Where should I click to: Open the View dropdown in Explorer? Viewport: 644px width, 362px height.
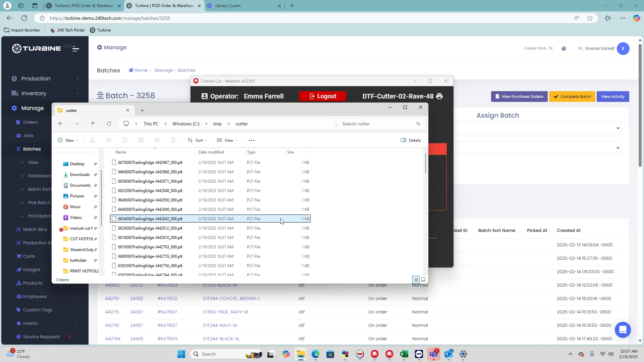pos(227,140)
